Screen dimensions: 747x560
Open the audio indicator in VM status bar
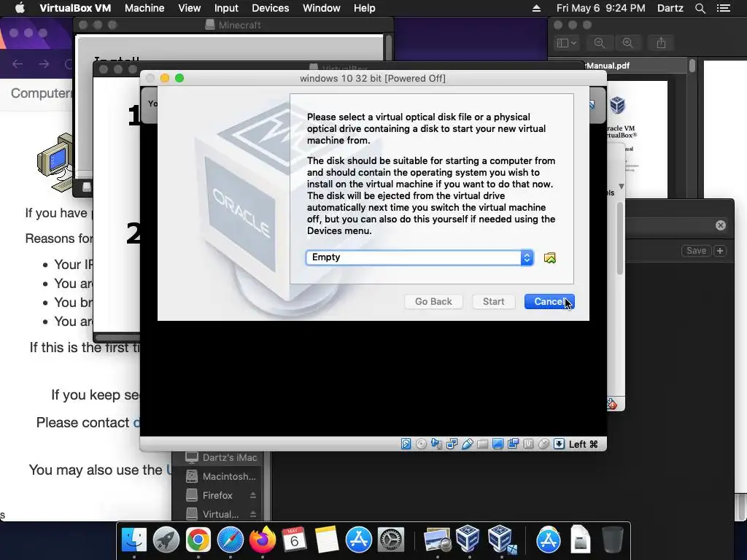(x=436, y=444)
